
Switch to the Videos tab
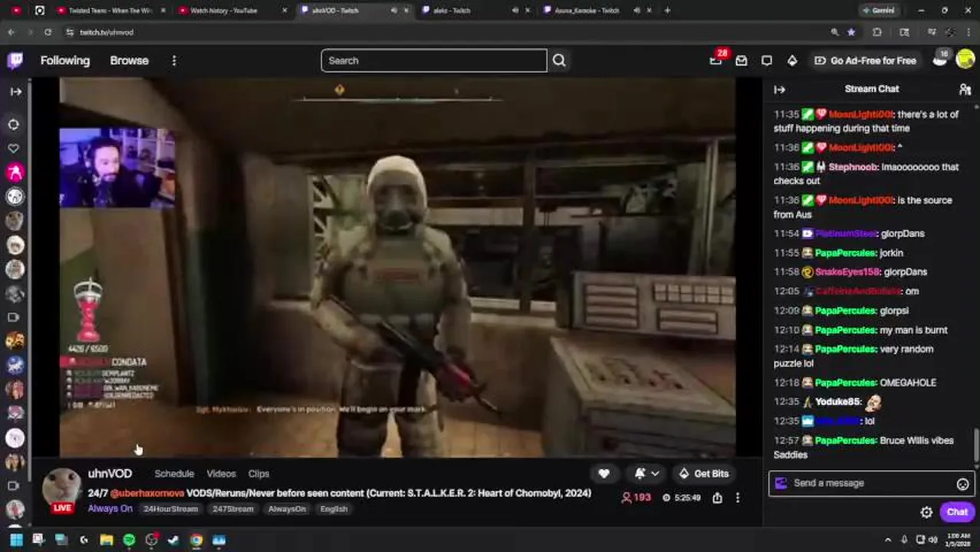click(221, 474)
